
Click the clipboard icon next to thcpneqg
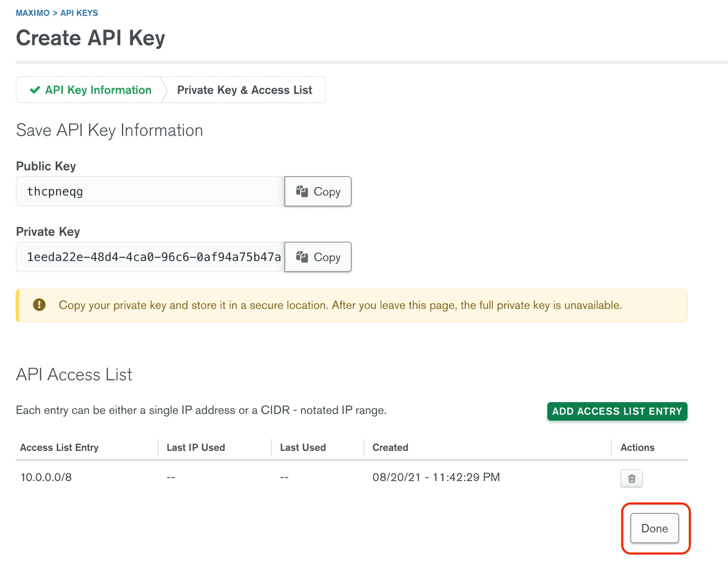click(303, 191)
